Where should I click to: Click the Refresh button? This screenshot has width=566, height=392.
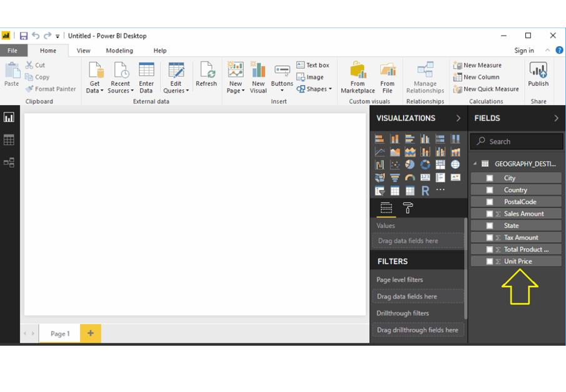pos(206,74)
